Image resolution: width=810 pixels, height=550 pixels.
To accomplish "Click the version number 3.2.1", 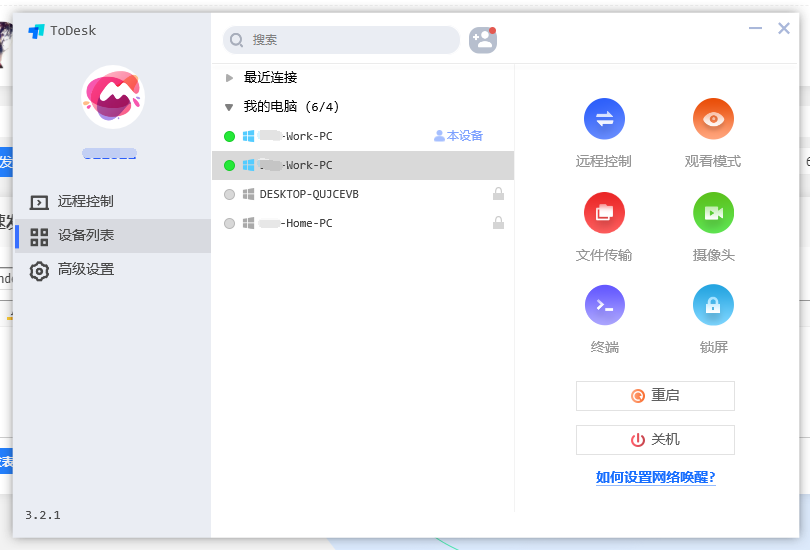I will 43,515.
